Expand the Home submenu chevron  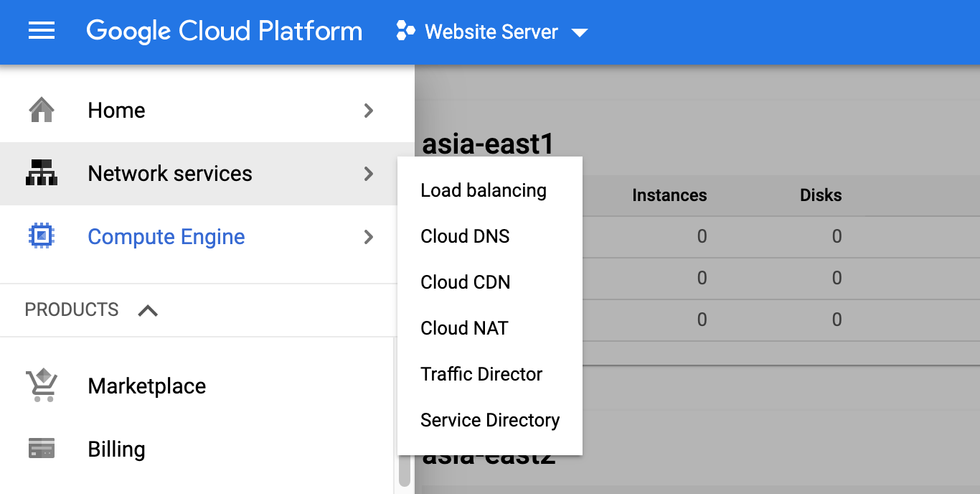click(x=369, y=111)
